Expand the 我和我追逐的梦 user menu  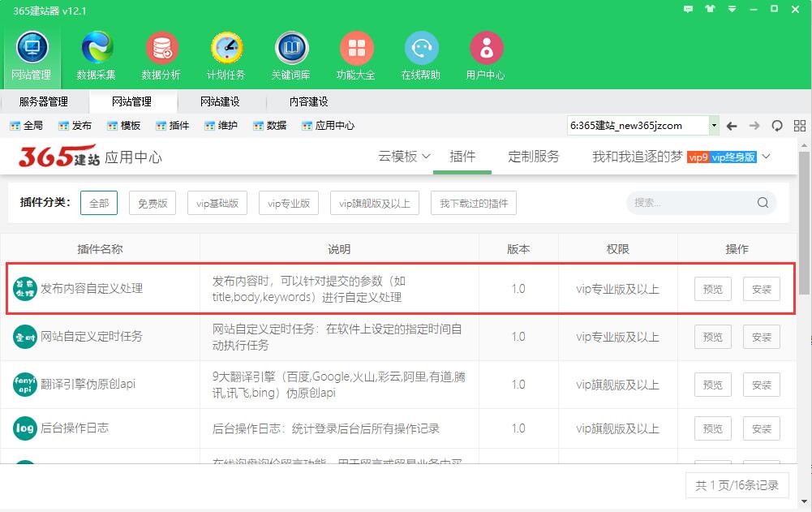pos(681,157)
